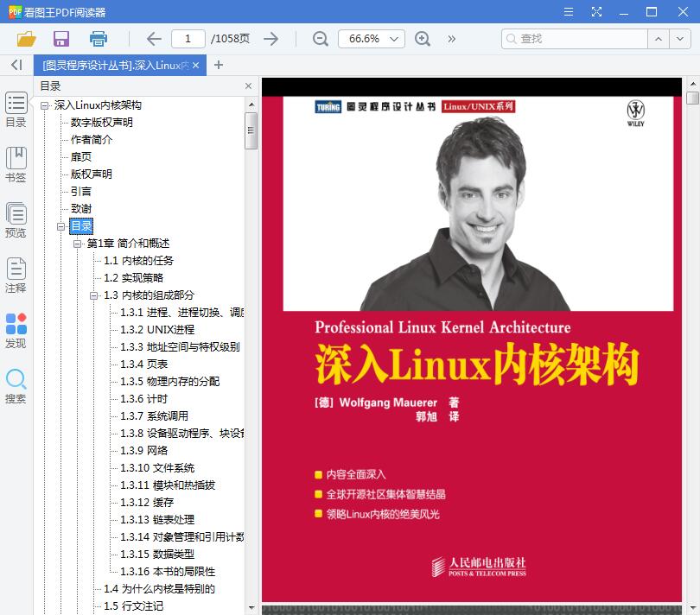Open a file with the folder icon

[26, 39]
